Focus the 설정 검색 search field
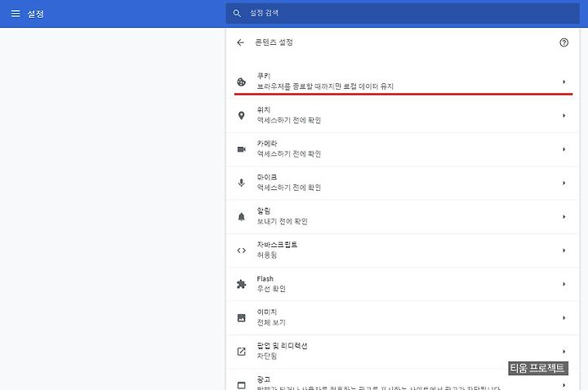This screenshot has height=390, width=588. (x=403, y=14)
